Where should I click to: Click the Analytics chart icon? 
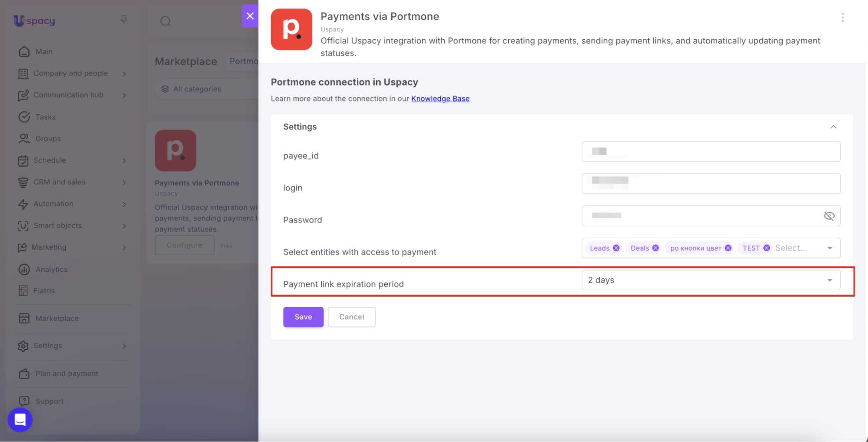[x=24, y=269]
